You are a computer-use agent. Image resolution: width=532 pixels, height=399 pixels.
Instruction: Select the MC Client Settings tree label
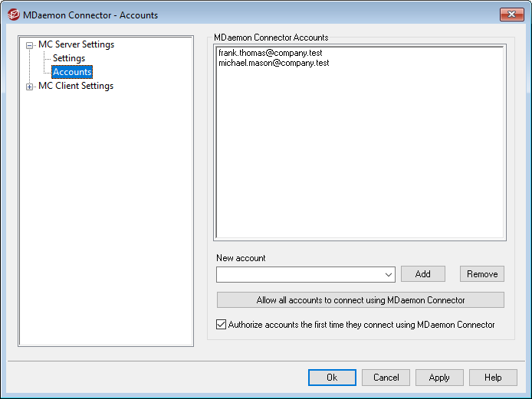coord(75,86)
